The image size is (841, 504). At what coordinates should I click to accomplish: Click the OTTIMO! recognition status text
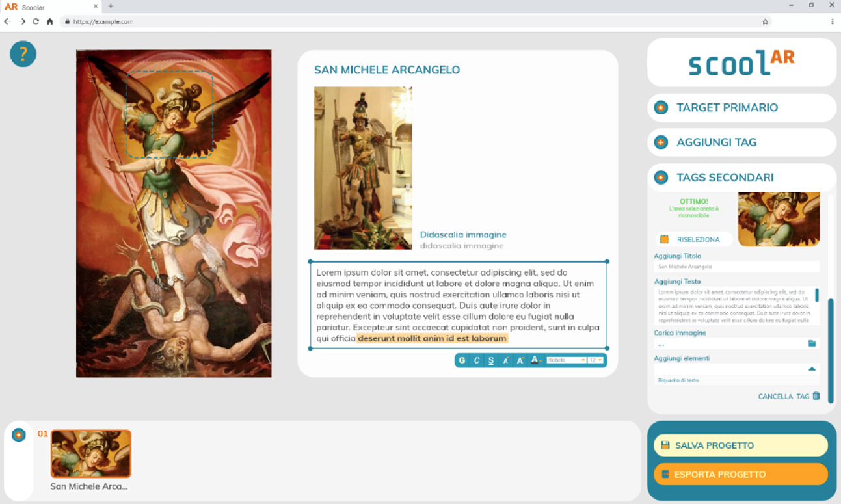(693, 202)
